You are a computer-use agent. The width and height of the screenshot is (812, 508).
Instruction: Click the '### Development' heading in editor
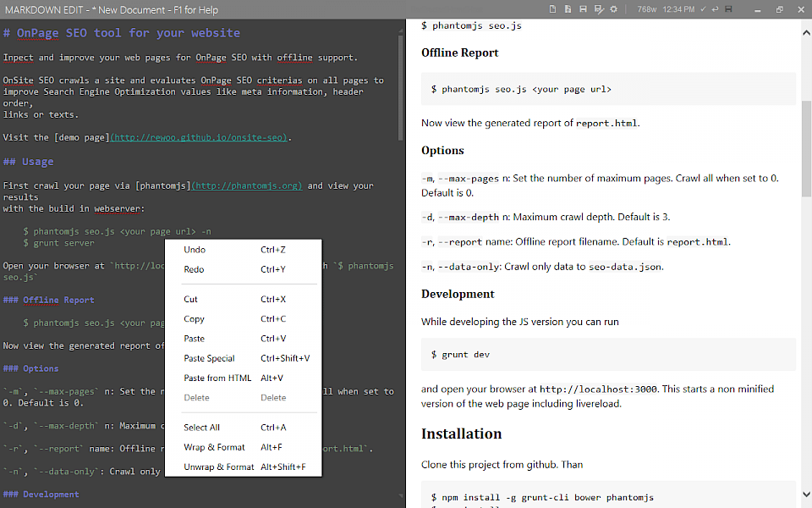[x=41, y=494]
